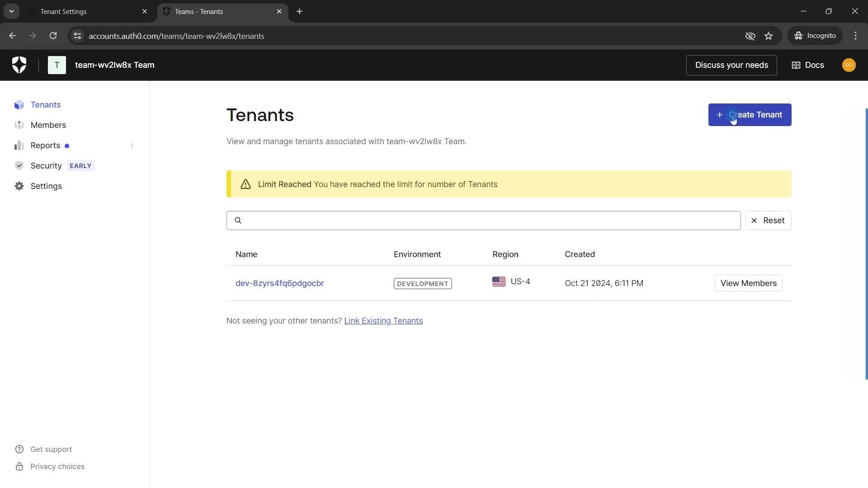868x488 pixels.
Task: Click the US-4 region text
Action: pos(520,282)
